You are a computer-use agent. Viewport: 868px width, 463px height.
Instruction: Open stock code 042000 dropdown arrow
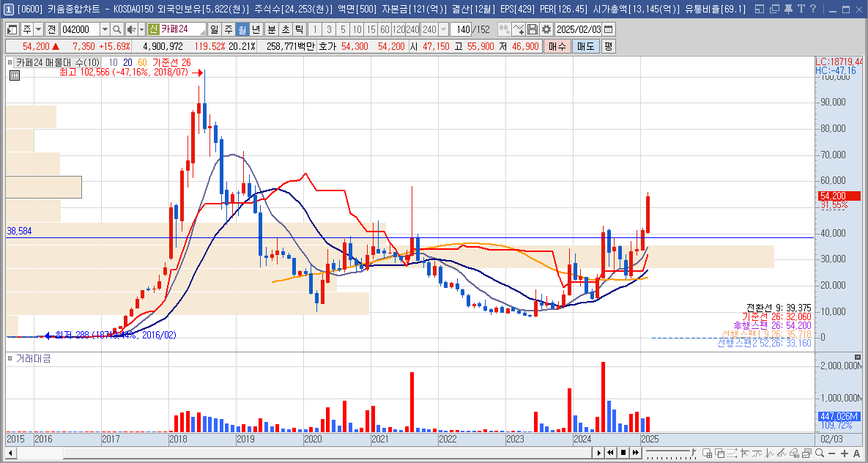pos(105,29)
